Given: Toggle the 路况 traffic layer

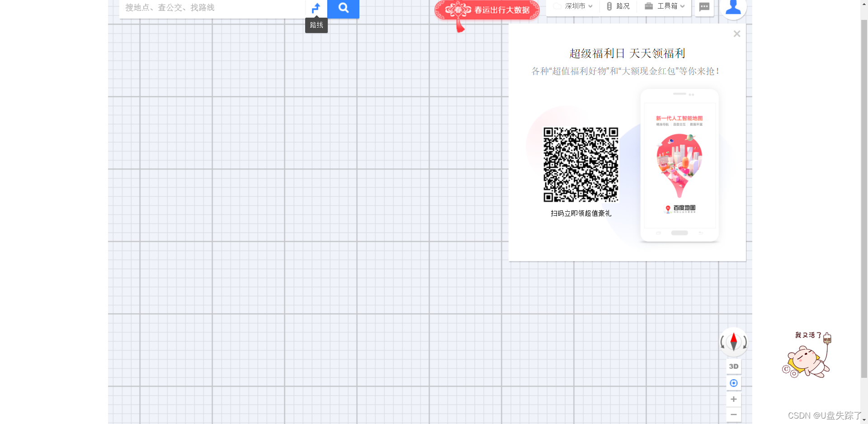Looking at the screenshot, I should pos(618,6).
